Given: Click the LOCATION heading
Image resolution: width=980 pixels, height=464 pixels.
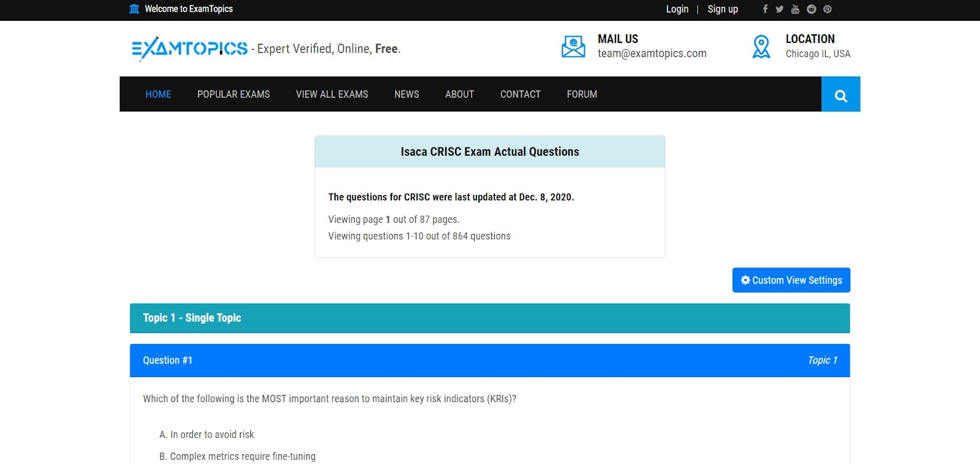Looking at the screenshot, I should click(x=810, y=39).
